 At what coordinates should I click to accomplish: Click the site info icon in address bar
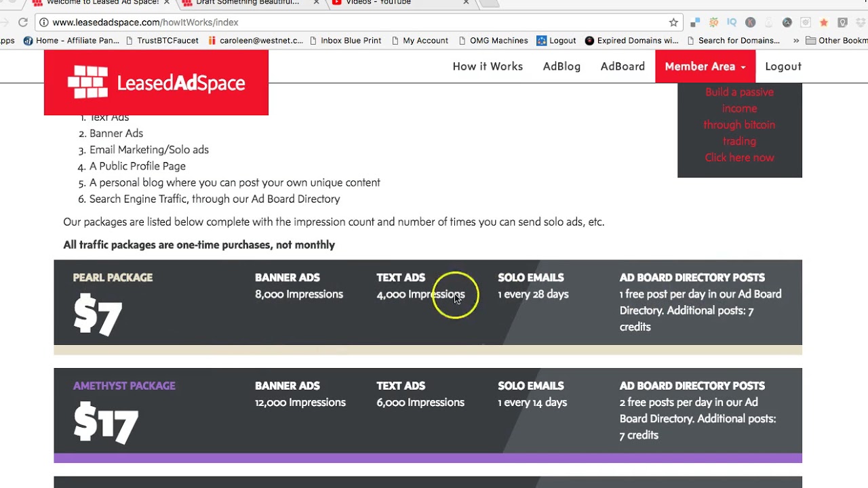[x=43, y=22]
